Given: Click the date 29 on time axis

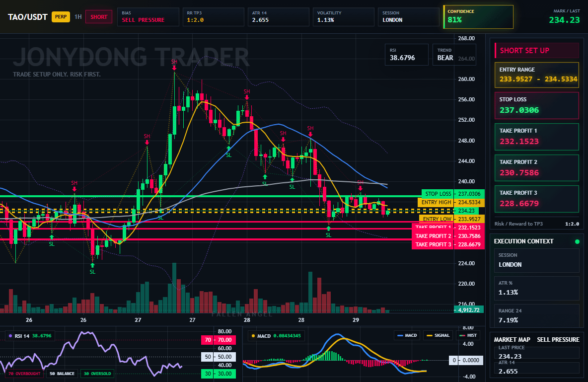Looking at the screenshot, I should pos(356,320).
